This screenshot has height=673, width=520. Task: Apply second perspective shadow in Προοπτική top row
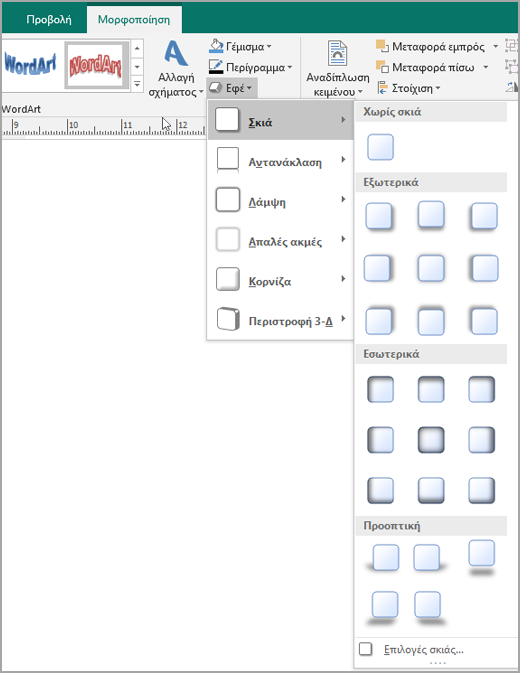[429, 558]
